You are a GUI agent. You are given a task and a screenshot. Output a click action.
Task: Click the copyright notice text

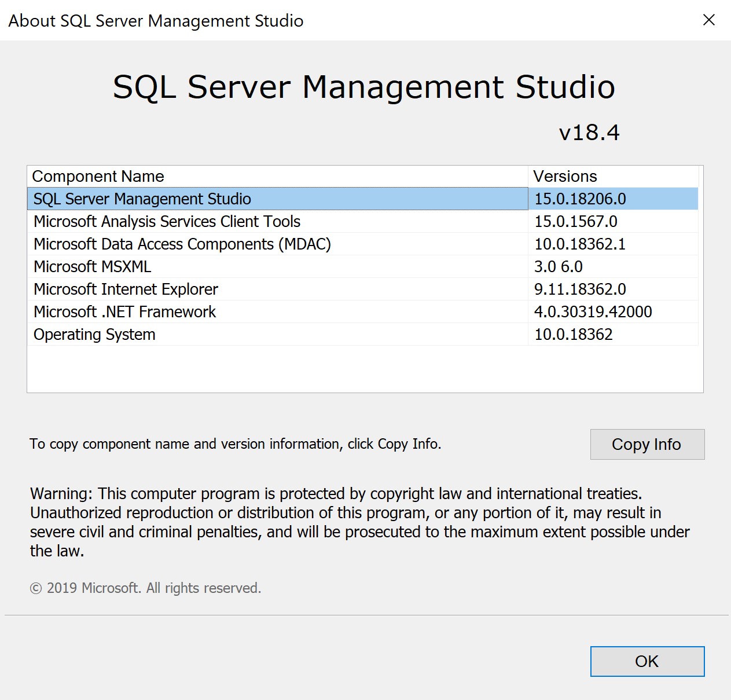(145, 588)
